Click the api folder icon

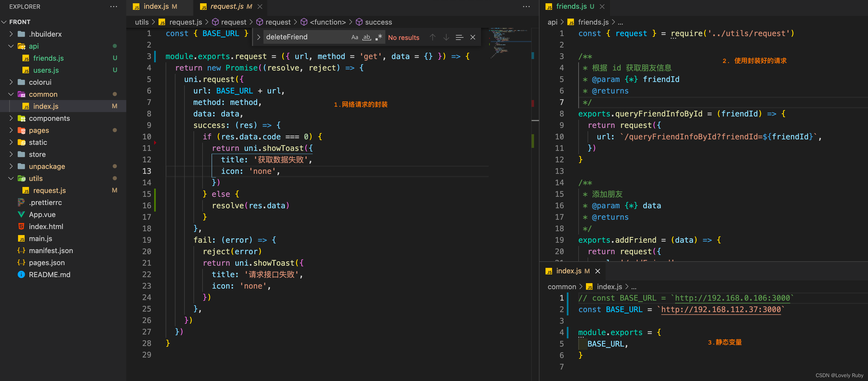click(22, 46)
